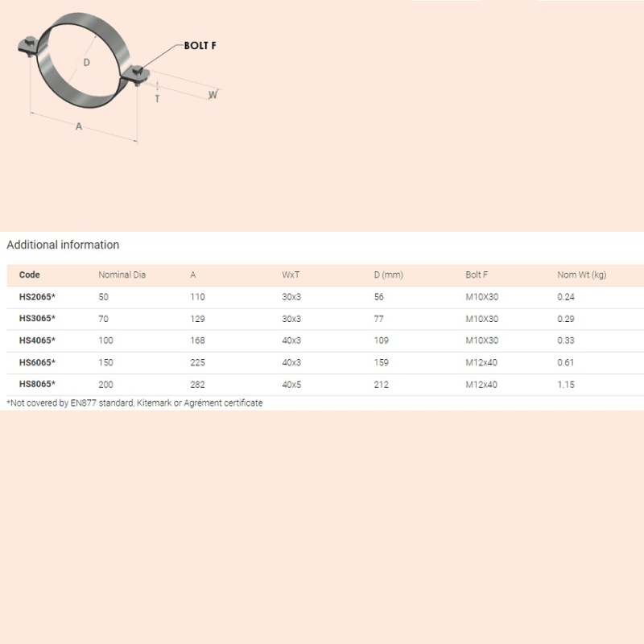Click the D diameter label inside the clamp
644x644 pixels.
tap(86, 63)
